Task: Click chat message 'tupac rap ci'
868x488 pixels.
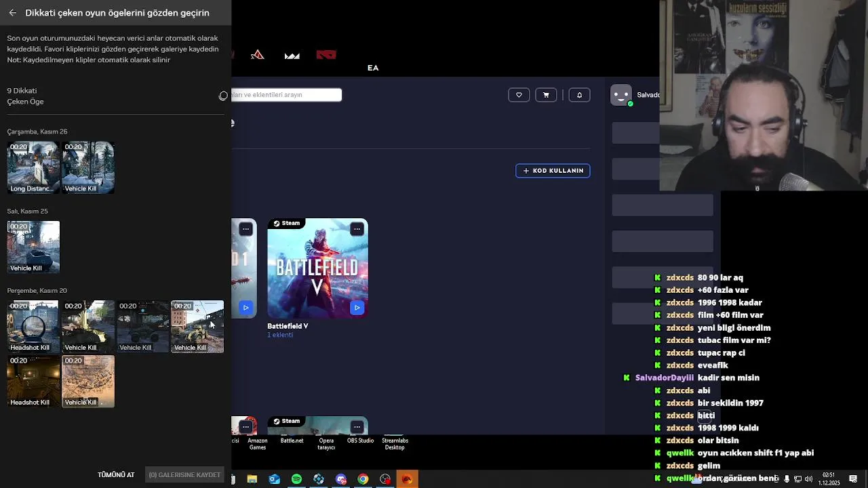Action: 721,352
